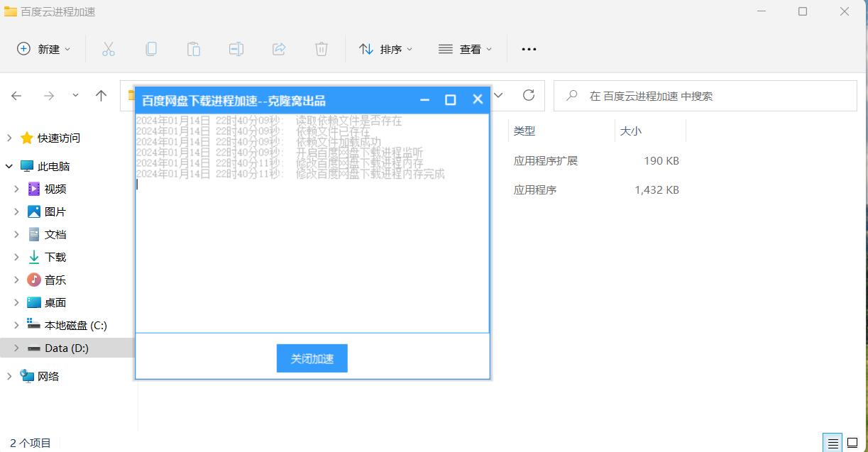The width and height of the screenshot is (868, 452).
Task: Open the recent locations chevron dropdown
Action: tap(76, 95)
